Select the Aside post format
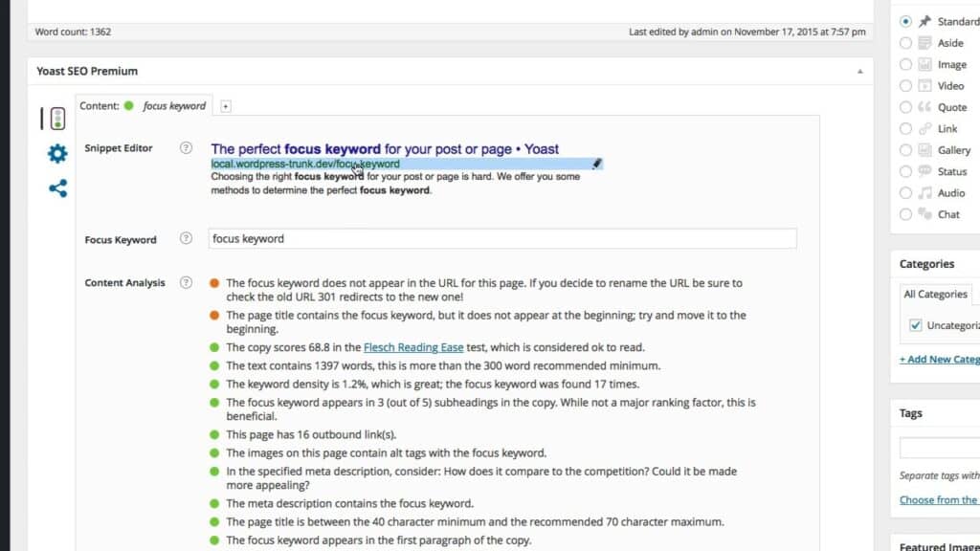980x551 pixels. pyautogui.click(x=906, y=43)
